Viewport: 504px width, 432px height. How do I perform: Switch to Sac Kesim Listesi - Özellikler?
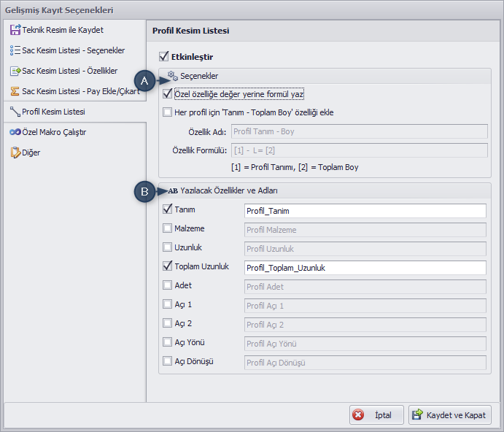[x=75, y=71]
